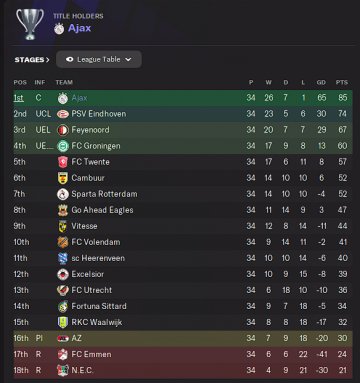360x383 pixels.
Task: Click the Vitesse club badge
Action: tap(63, 226)
